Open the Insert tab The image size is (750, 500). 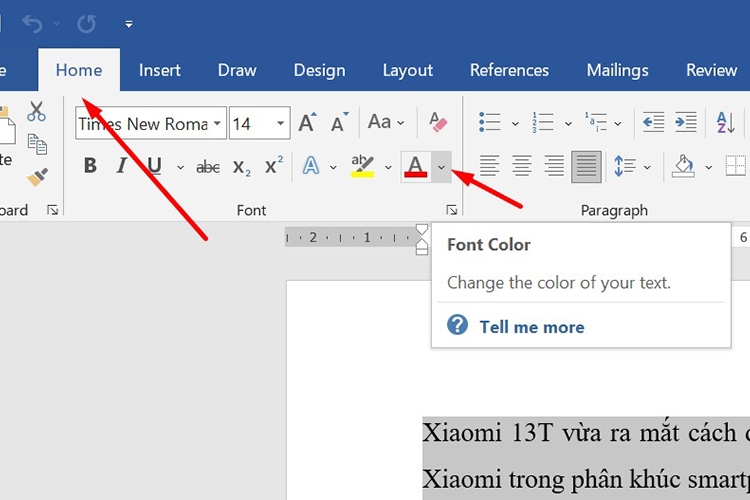(160, 70)
